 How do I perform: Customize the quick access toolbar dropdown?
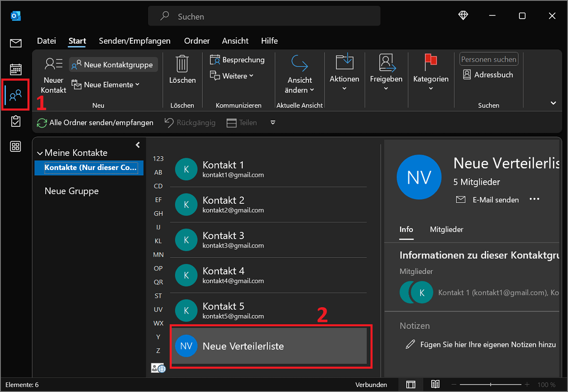[273, 122]
